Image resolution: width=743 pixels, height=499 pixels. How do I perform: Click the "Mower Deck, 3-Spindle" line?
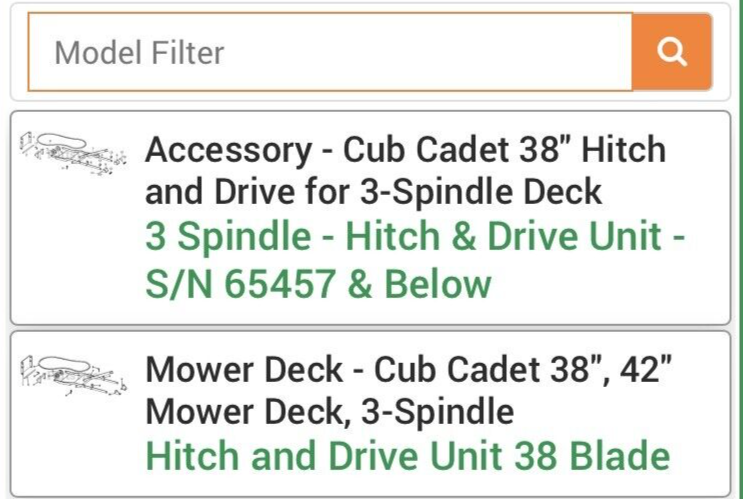329,410
